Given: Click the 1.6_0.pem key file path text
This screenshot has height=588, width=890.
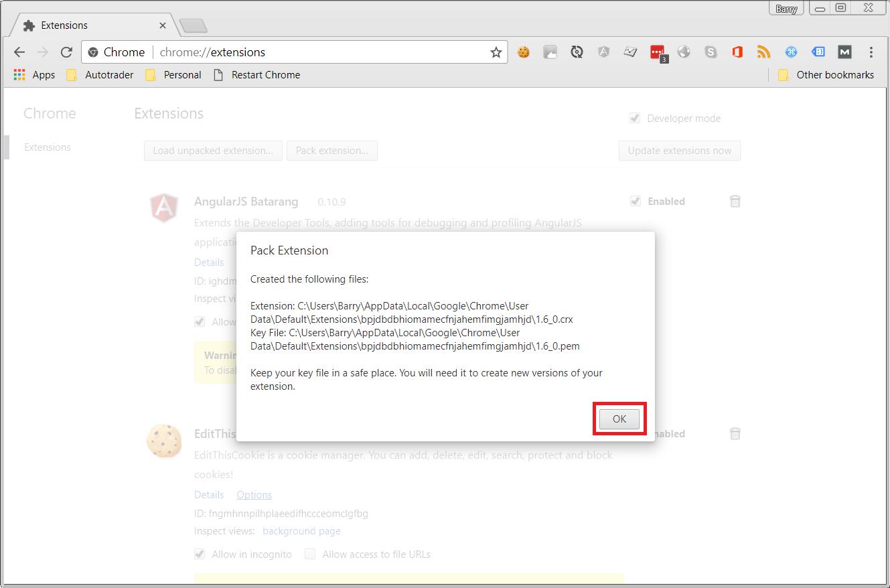Looking at the screenshot, I should point(415,340).
